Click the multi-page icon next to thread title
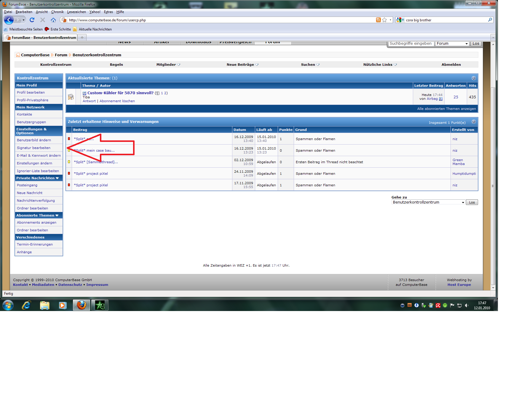532x399 pixels. (158, 93)
